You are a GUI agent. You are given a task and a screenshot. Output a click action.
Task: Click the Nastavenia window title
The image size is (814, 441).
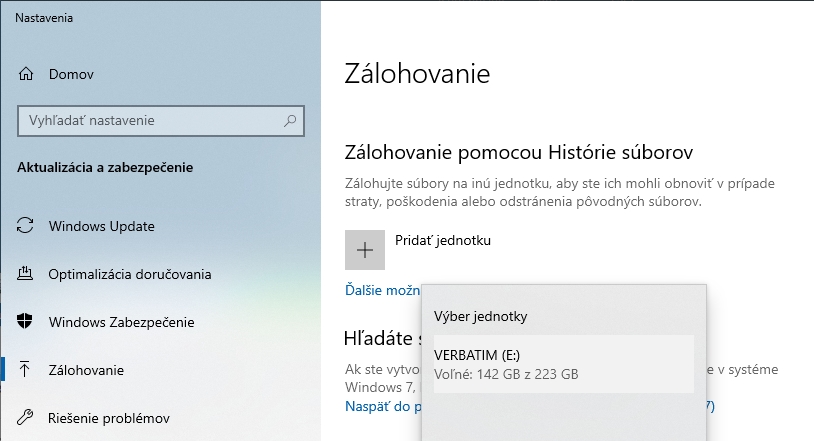(43, 17)
